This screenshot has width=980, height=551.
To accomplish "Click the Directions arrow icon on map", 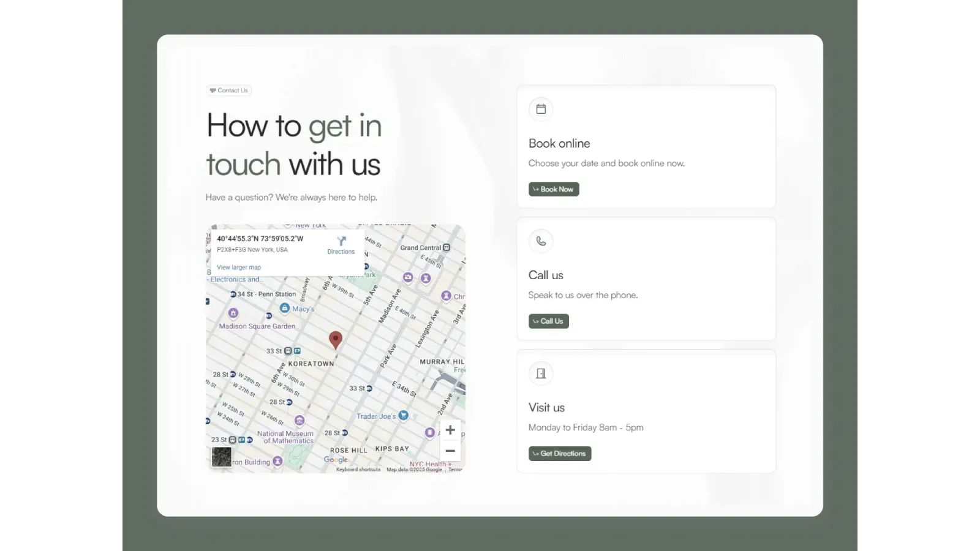I will pyautogui.click(x=341, y=241).
